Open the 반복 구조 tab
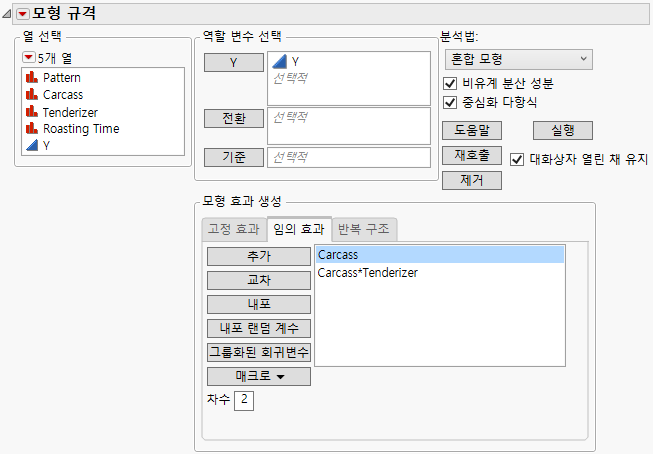The image size is (653, 454). point(365,229)
